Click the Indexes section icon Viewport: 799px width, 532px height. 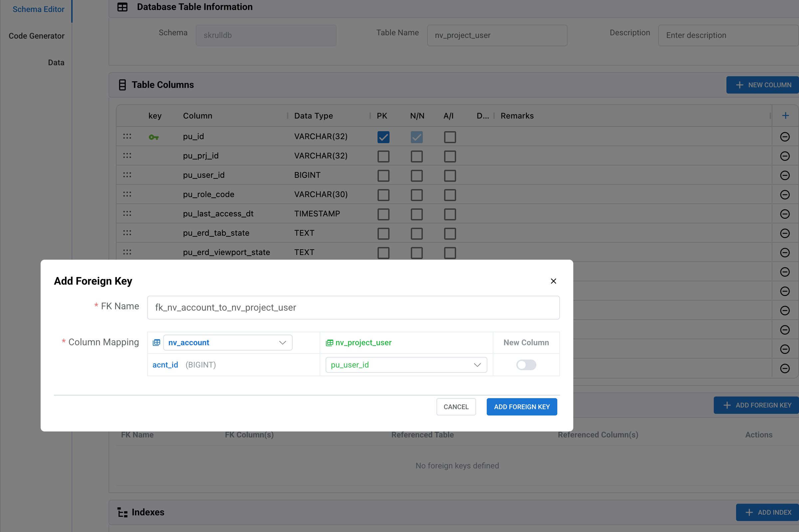pyautogui.click(x=123, y=512)
